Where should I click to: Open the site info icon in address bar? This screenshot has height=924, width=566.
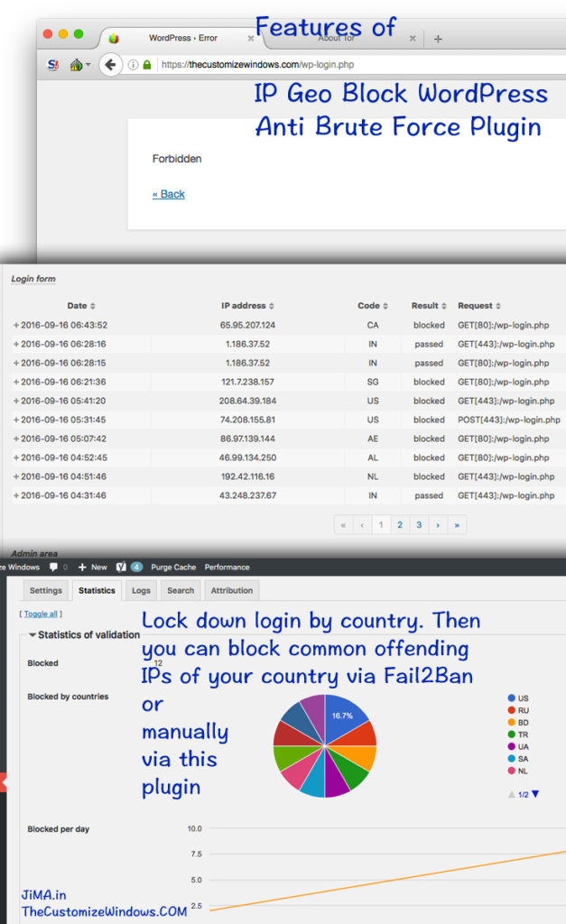click(134, 65)
